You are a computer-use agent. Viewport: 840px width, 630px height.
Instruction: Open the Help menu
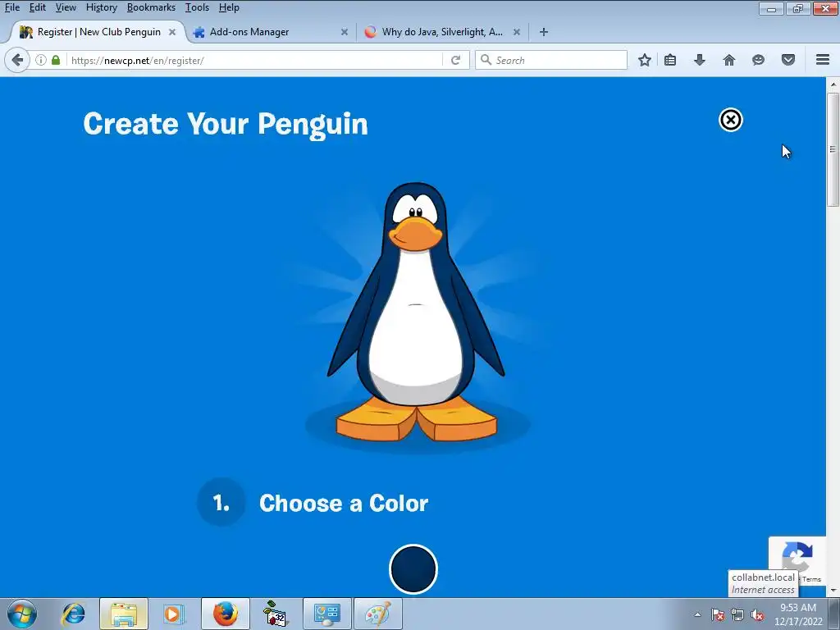tap(229, 7)
